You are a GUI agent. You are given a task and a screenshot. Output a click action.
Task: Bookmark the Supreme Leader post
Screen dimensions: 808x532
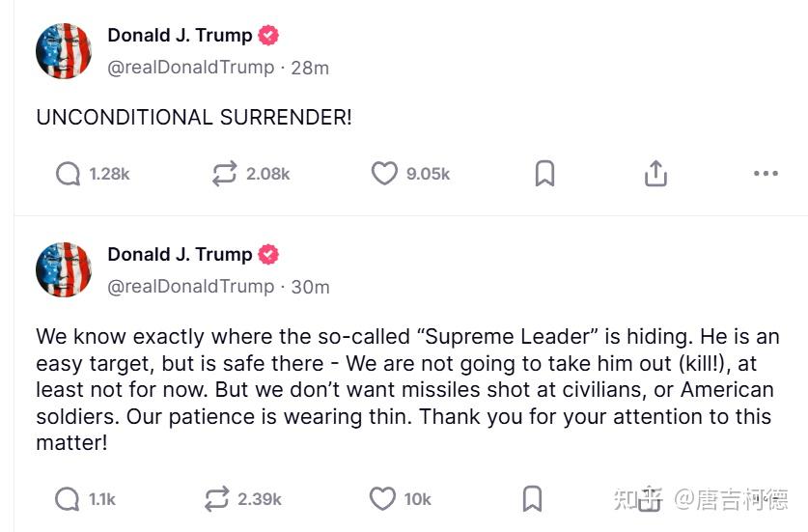532,499
